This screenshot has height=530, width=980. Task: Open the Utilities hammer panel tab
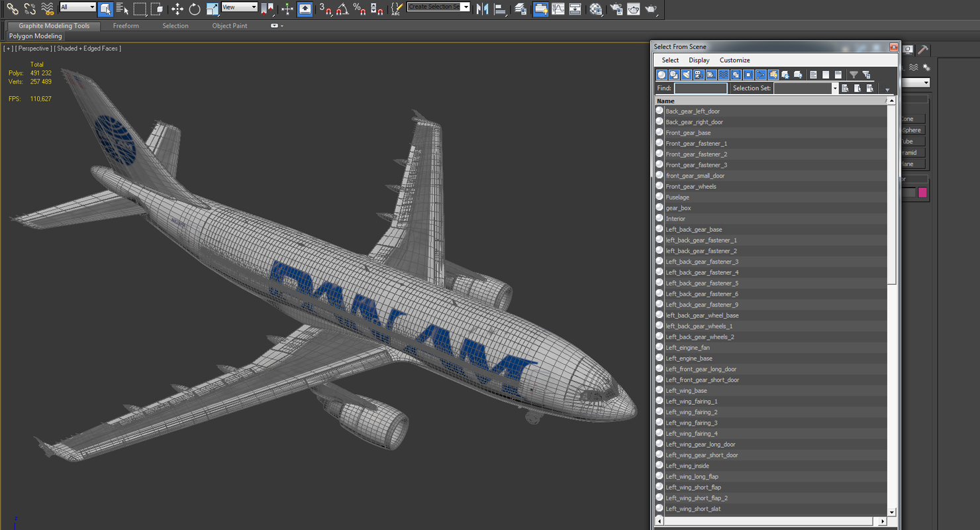[x=922, y=50]
